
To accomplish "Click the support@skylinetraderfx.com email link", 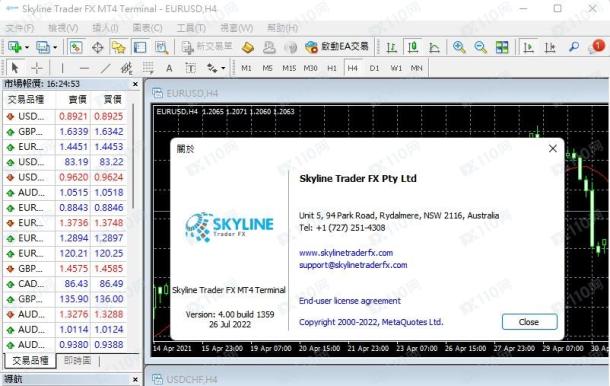I will [353, 265].
